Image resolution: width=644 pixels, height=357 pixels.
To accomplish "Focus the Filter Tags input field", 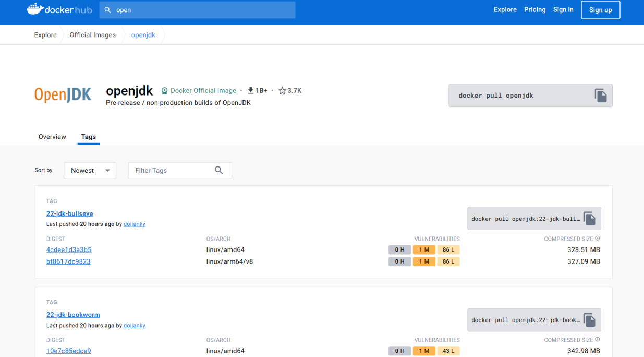I will coord(180,171).
